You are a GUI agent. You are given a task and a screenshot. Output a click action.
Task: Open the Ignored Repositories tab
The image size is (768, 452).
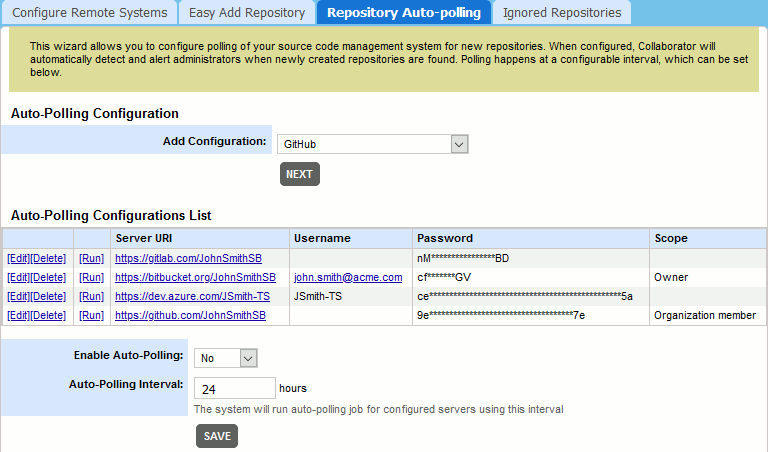click(561, 13)
